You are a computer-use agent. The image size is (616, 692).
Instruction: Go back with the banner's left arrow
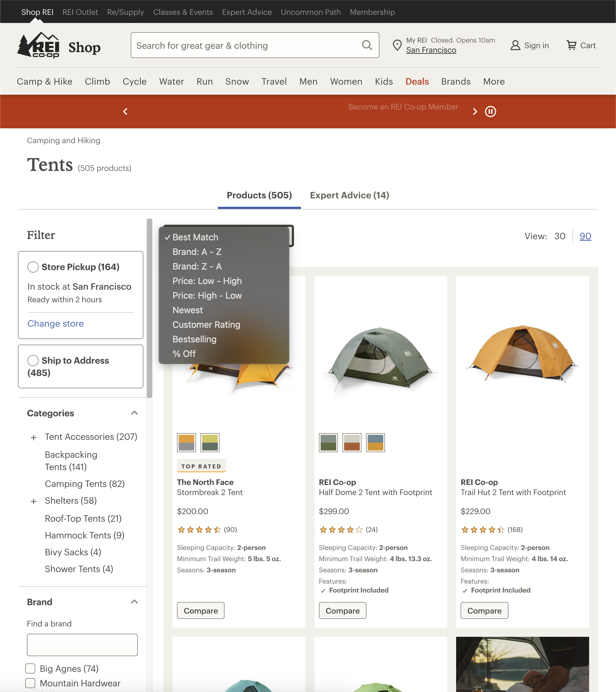(x=125, y=112)
